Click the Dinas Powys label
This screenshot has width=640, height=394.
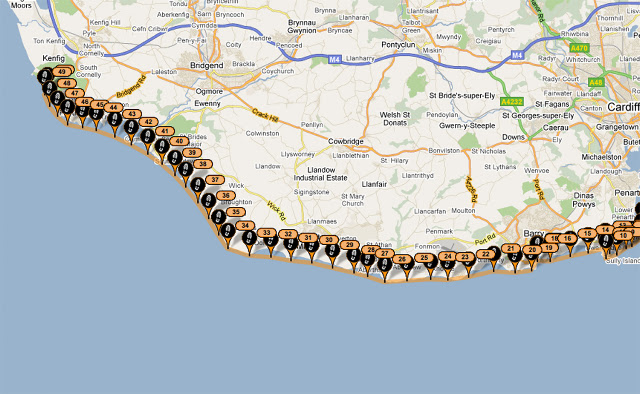584,200
